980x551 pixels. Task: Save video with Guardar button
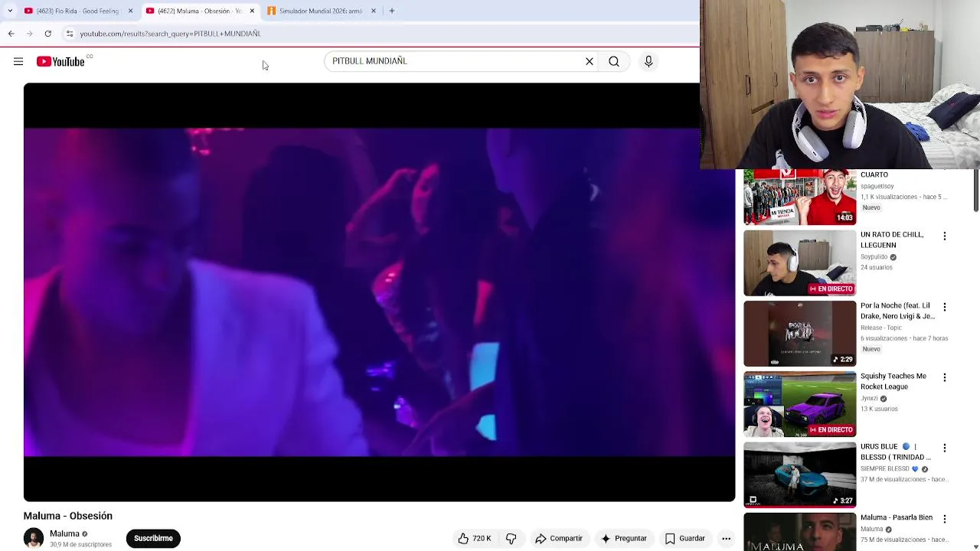click(684, 539)
